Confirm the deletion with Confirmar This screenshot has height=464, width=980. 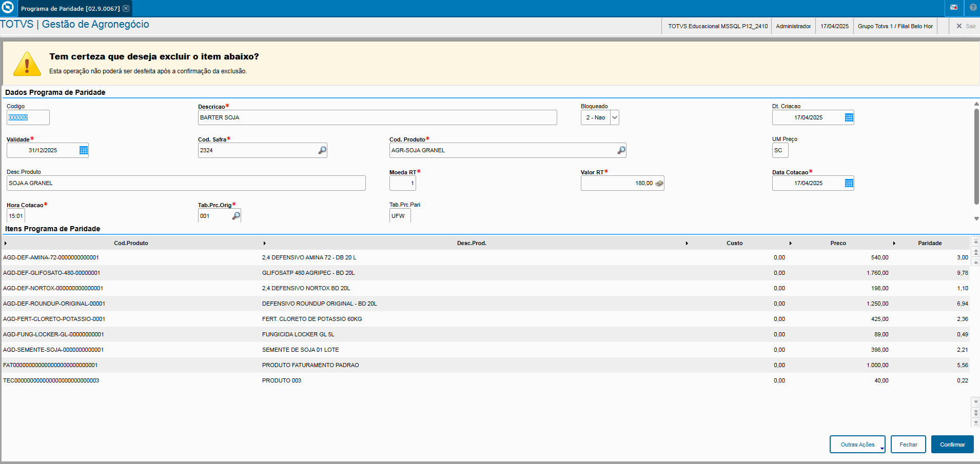point(952,445)
